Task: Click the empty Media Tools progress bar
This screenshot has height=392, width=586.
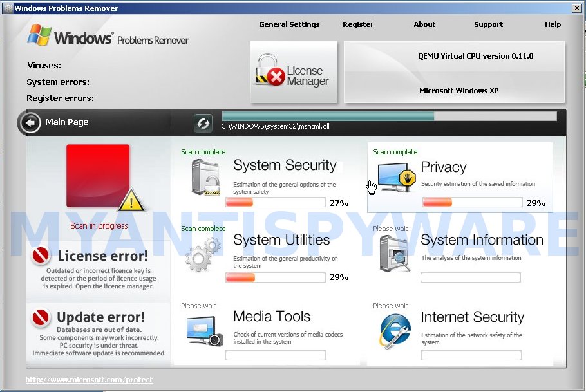Action: tap(276, 355)
